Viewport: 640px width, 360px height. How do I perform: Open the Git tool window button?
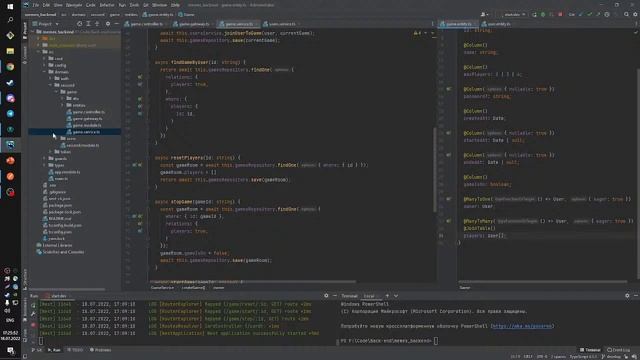(37, 350)
